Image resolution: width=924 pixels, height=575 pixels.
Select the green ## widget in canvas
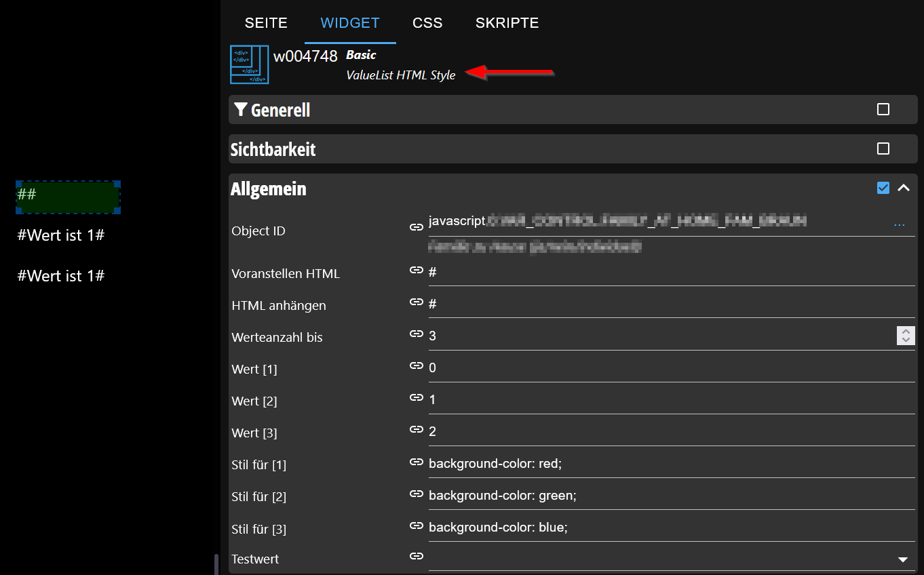point(68,197)
